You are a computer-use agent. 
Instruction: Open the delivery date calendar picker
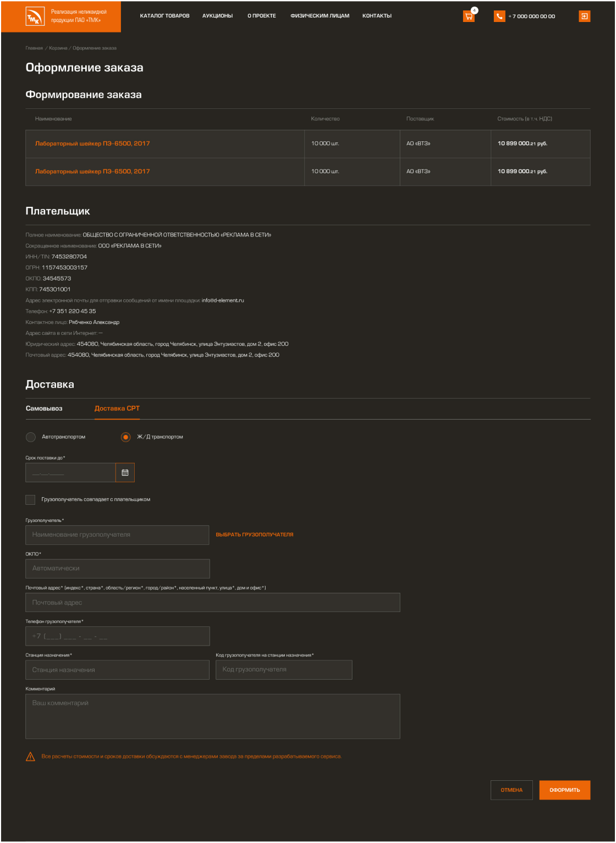pyautogui.click(x=125, y=473)
